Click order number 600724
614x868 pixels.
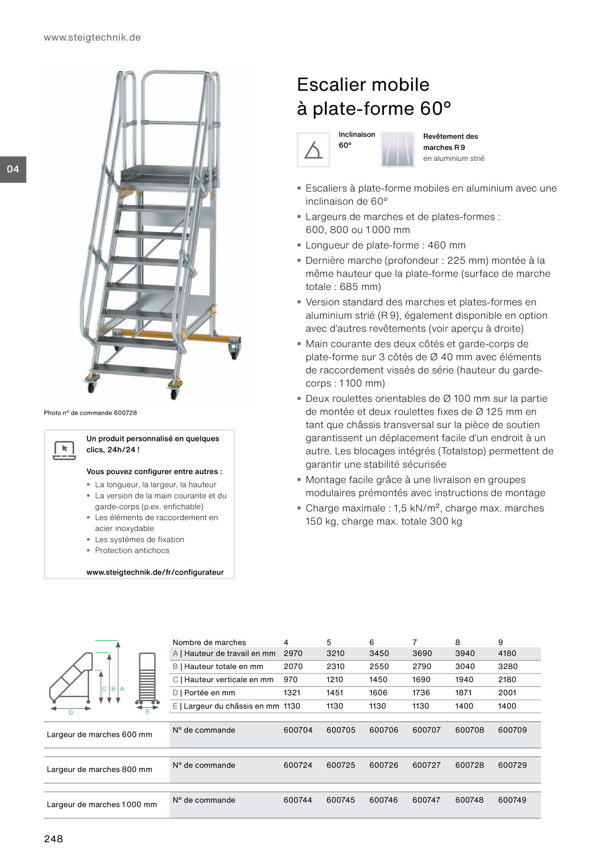298,765
